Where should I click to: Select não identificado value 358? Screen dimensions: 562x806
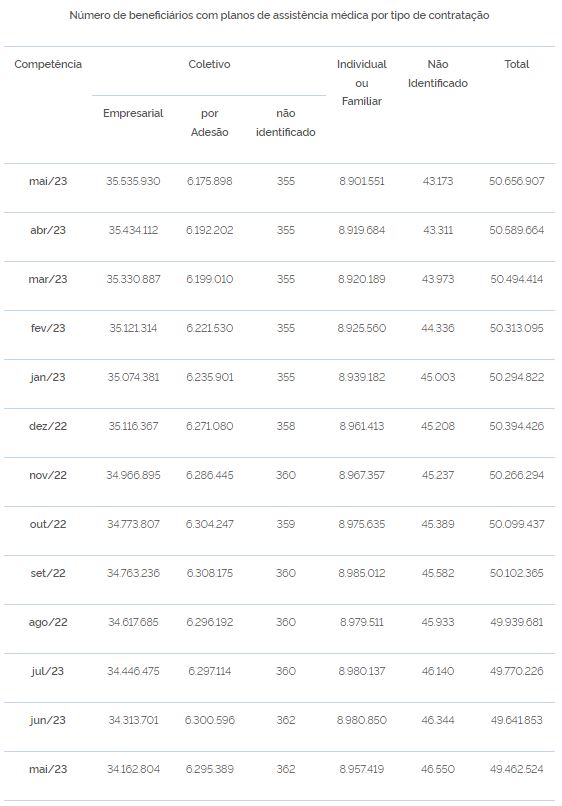tap(285, 426)
